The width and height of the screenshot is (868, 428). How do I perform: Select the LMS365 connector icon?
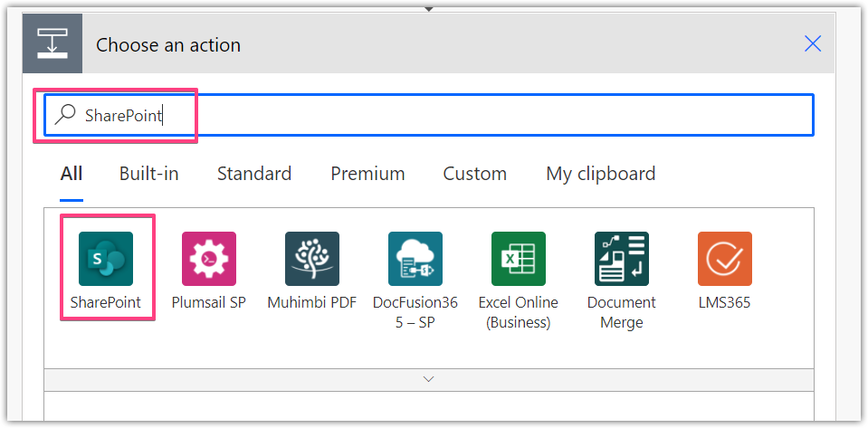[725, 259]
